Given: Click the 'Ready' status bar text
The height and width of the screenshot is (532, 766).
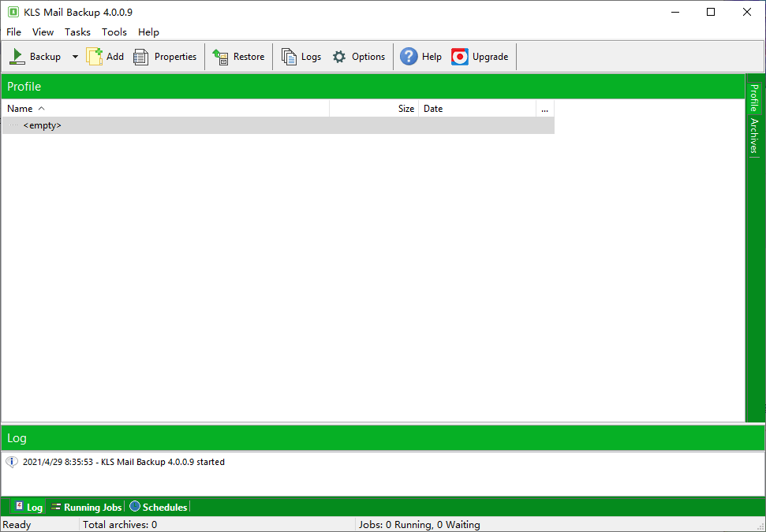Looking at the screenshot, I should click(17, 525).
